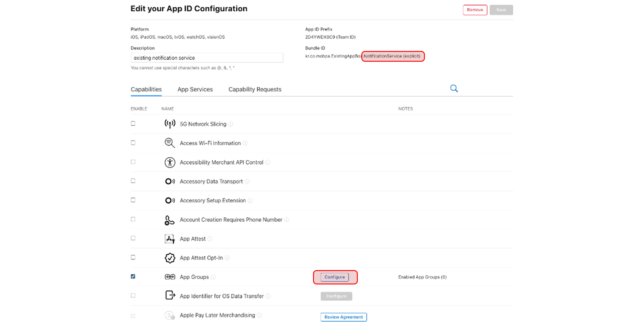Click the Platform value listing iOS, iPadOS
The height and width of the screenshot is (322, 644).
tap(178, 37)
